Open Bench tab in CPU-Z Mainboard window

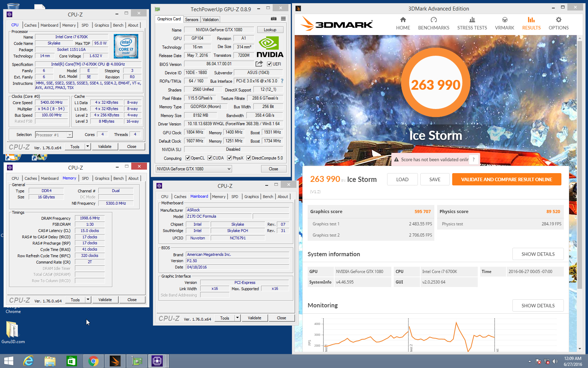click(x=268, y=197)
